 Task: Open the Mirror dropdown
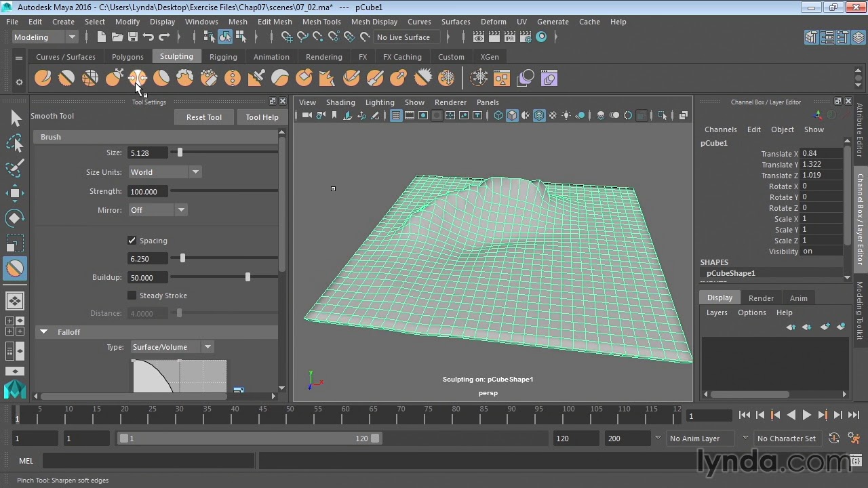[x=157, y=210]
